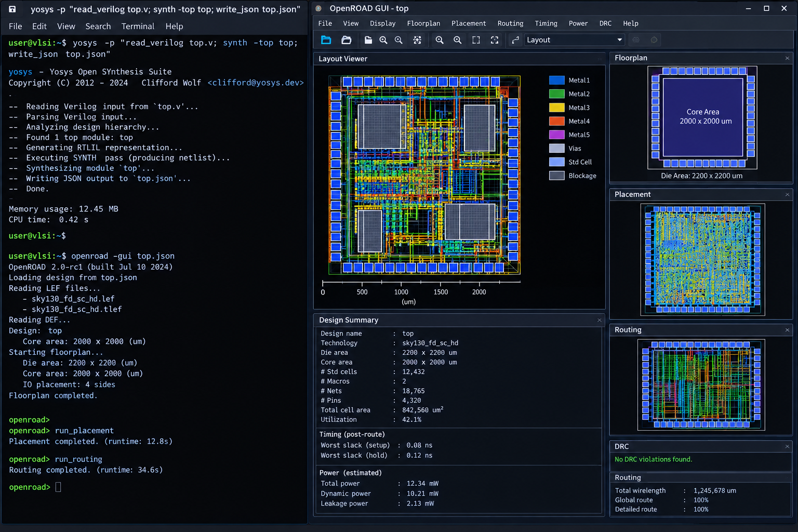Close the Routing thumbnail panel

click(x=787, y=330)
